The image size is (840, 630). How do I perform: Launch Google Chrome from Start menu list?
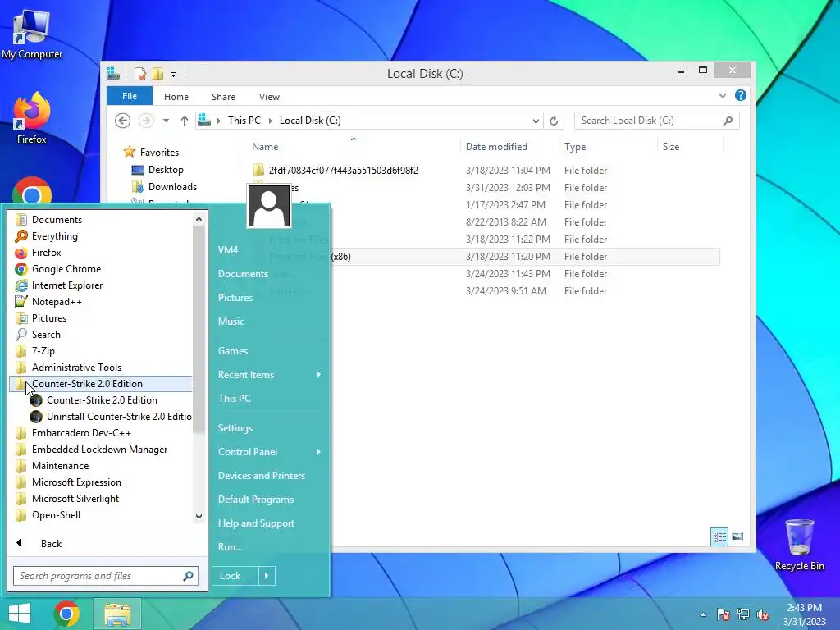point(100,269)
